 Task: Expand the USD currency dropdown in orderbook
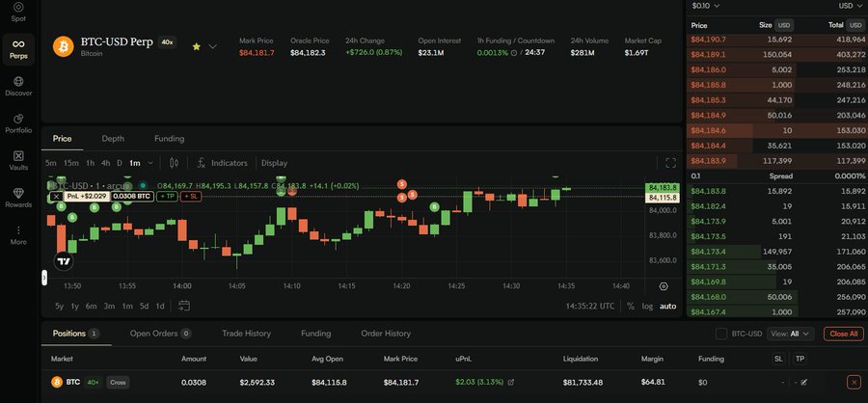(x=853, y=6)
